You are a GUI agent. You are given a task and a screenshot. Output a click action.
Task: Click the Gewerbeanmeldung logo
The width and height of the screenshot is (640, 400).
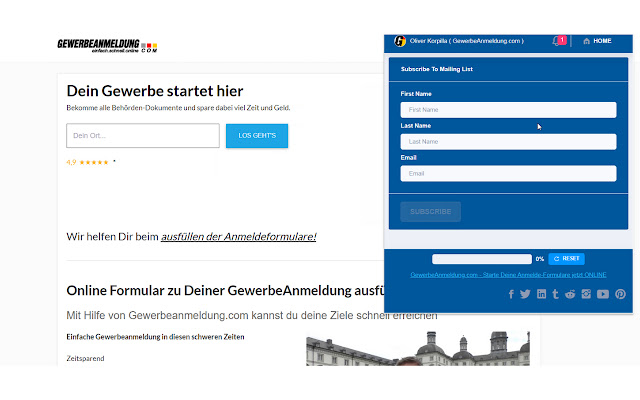[107, 46]
